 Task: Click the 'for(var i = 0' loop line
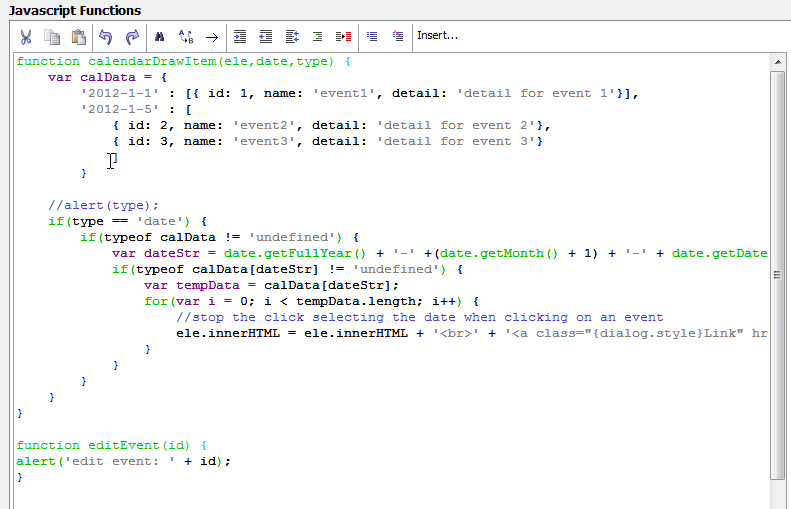pos(311,302)
